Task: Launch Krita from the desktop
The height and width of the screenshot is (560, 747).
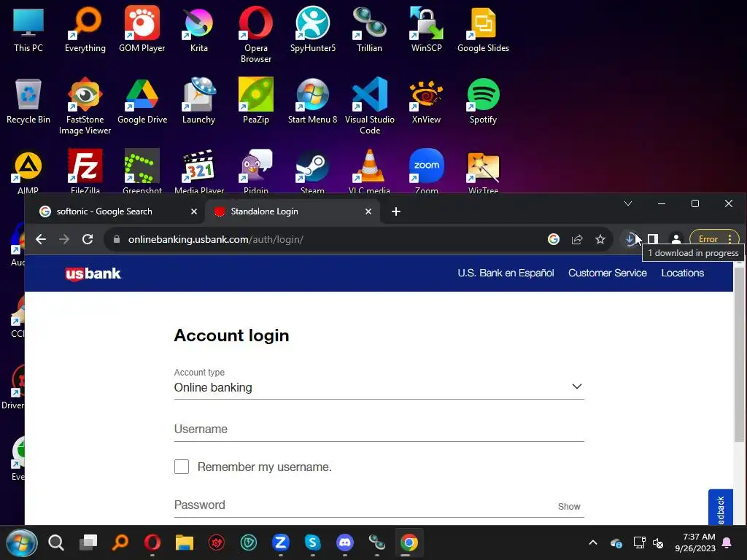Action: (x=198, y=29)
